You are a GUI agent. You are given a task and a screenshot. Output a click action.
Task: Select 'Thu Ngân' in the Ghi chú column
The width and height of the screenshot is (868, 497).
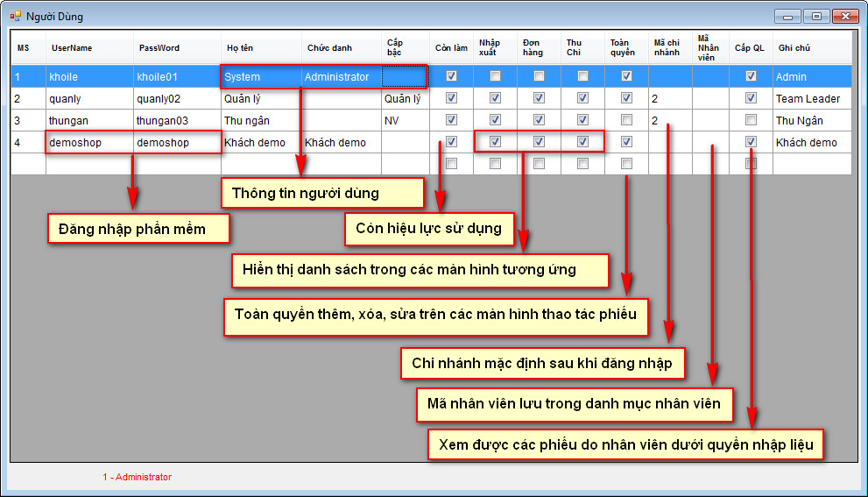[812, 120]
